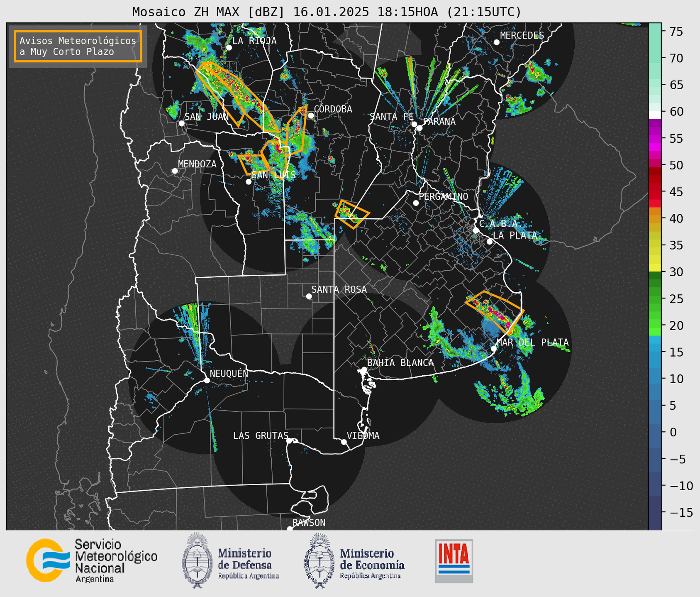Click the MAR DEL PLATA city label
This screenshot has width=700, height=597.
tap(532, 343)
